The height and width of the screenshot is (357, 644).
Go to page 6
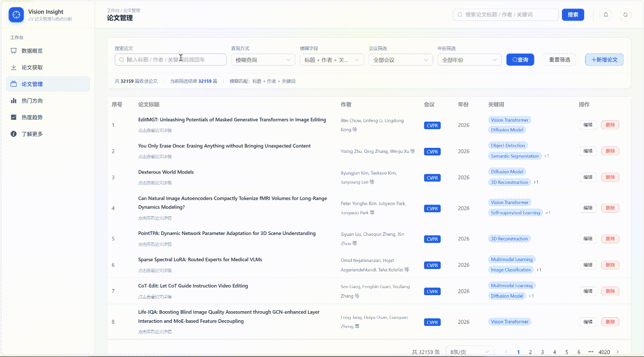(x=579, y=352)
